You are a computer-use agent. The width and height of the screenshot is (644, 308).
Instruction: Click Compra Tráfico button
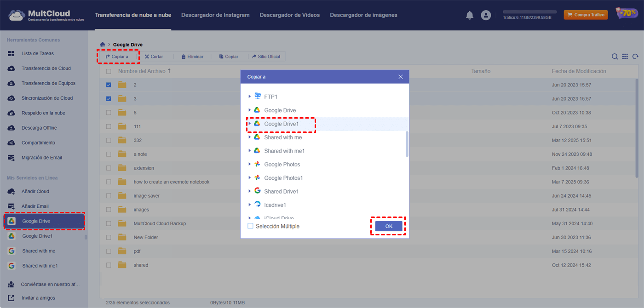click(x=586, y=15)
